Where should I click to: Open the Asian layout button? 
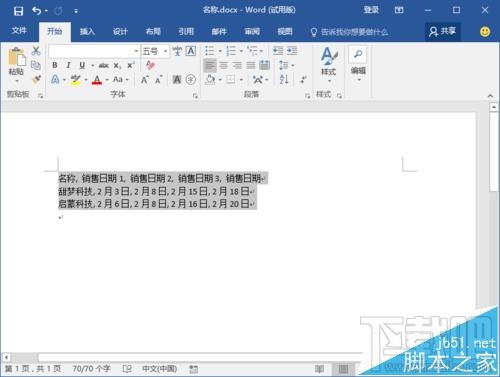pos(258,80)
